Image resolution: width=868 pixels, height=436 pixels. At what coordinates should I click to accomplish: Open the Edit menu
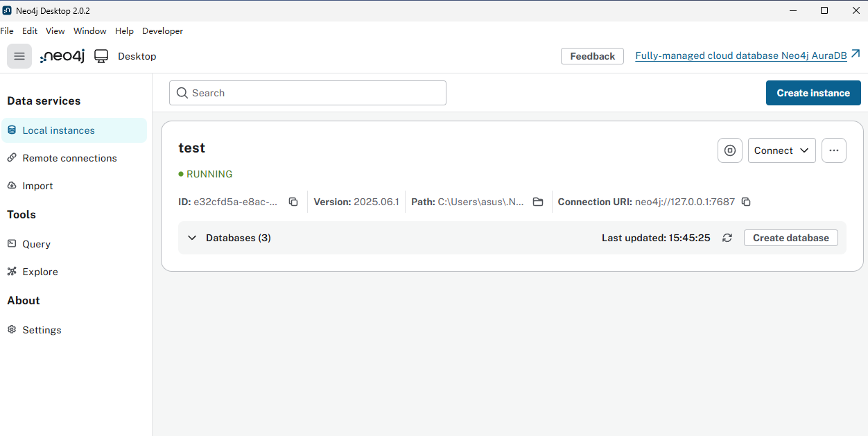30,31
